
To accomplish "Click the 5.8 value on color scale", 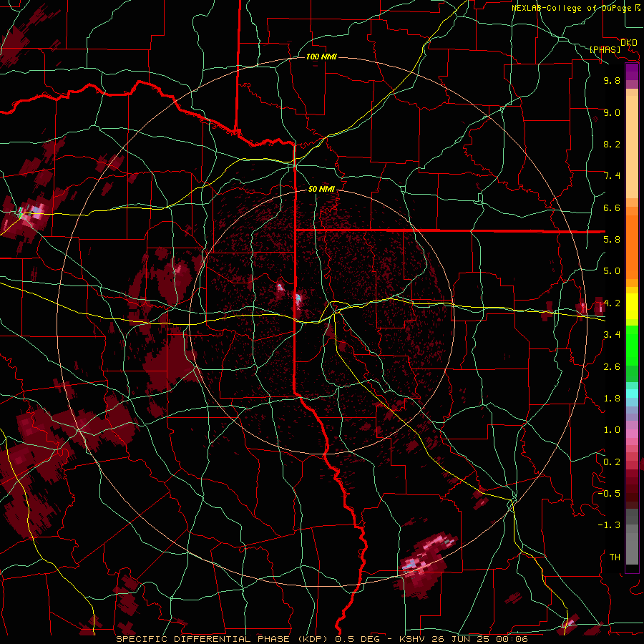I will click(612, 240).
